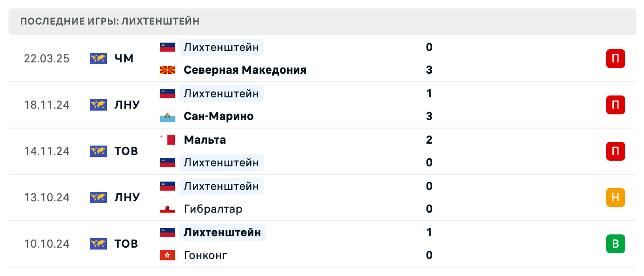Screen dimensions: 644x276
Task: Click the Malta flag icon
Action: [167, 140]
